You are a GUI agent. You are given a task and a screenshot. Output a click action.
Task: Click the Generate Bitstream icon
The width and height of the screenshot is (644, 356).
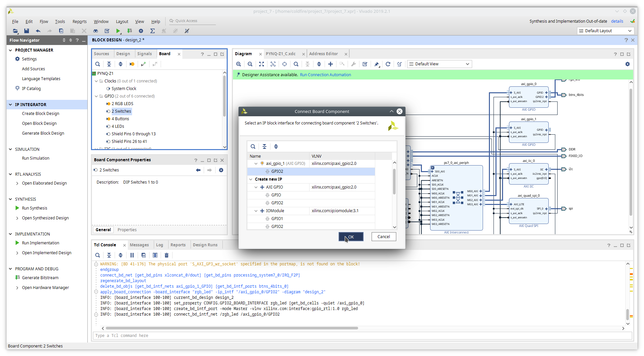point(17,278)
